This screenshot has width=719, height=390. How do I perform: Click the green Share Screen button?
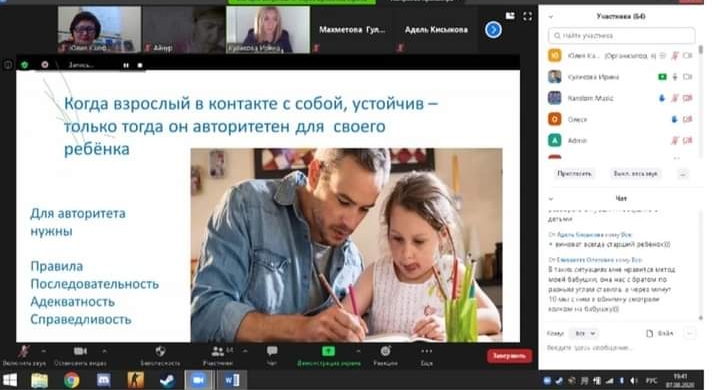(x=328, y=356)
